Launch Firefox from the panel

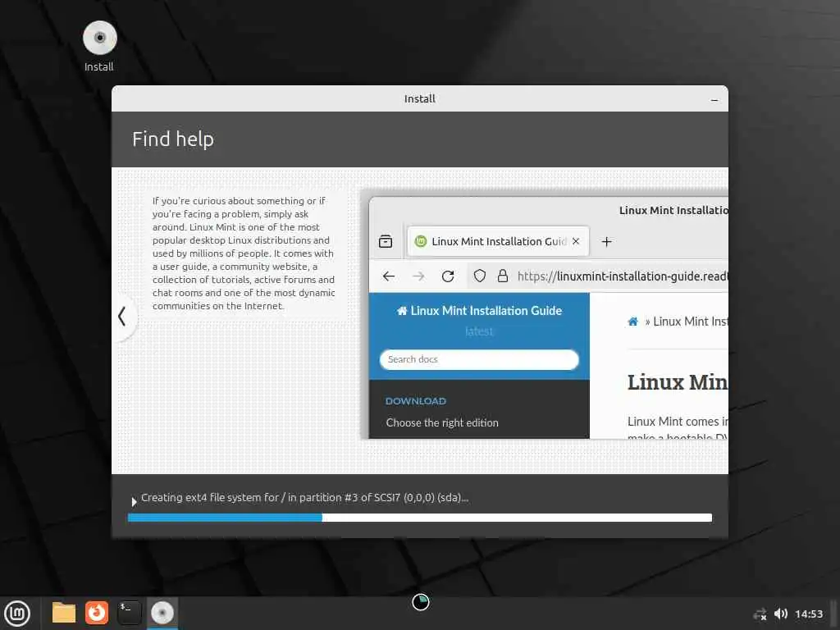(97, 613)
